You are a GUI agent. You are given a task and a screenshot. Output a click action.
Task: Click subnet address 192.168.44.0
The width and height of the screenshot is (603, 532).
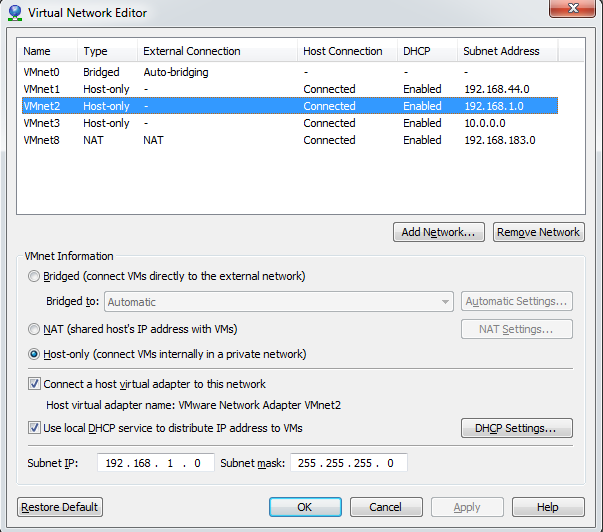[x=497, y=89]
